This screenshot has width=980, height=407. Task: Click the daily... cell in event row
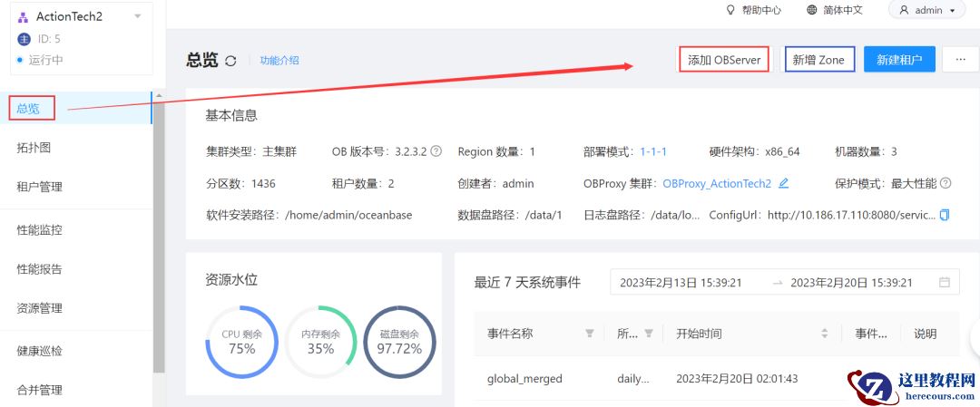(632, 379)
